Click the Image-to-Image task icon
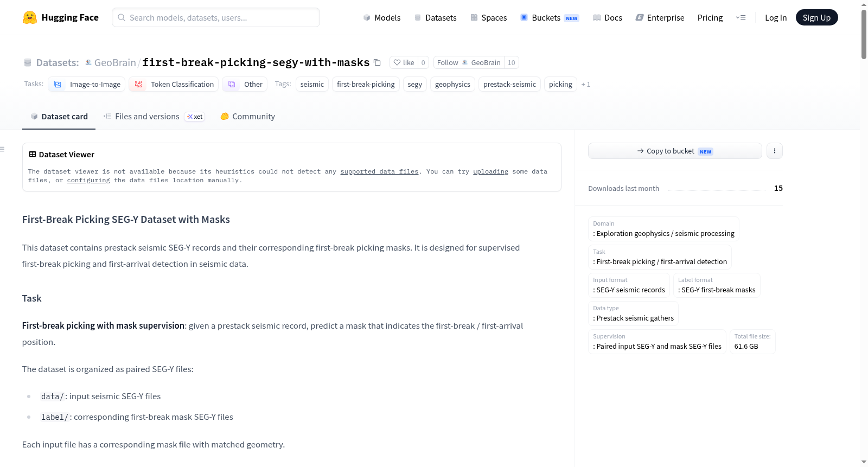Viewport: 868px width, 467px height. pyautogui.click(x=58, y=84)
